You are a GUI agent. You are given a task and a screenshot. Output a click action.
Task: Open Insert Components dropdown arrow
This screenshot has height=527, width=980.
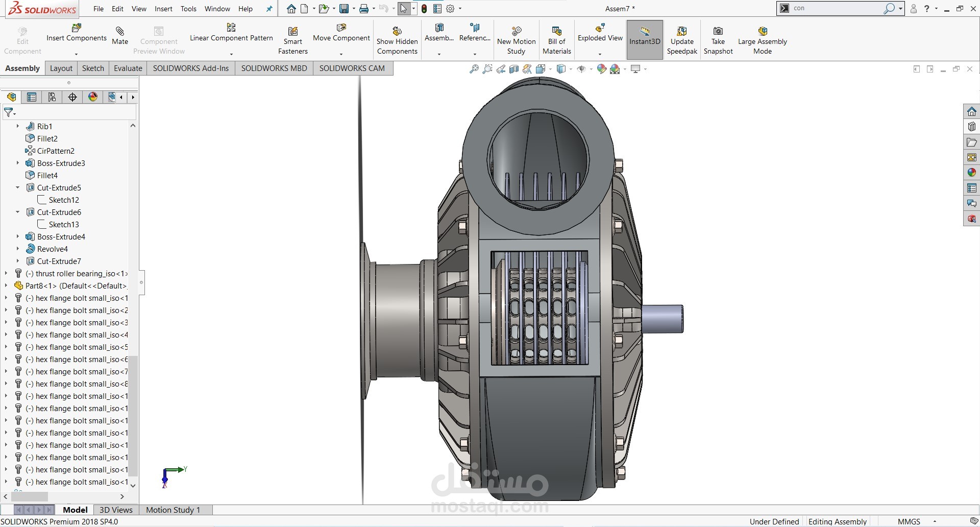[76, 54]
